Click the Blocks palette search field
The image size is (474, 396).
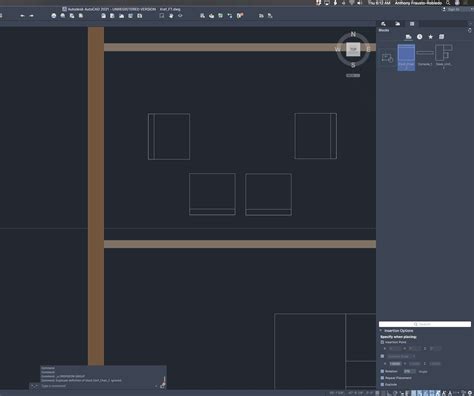tap(425, 324)
